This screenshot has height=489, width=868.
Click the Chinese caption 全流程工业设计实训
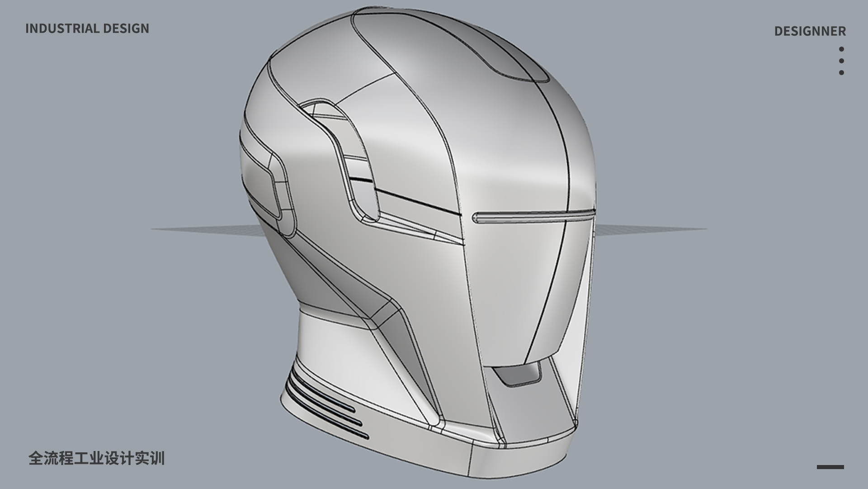tap(96, 458)
